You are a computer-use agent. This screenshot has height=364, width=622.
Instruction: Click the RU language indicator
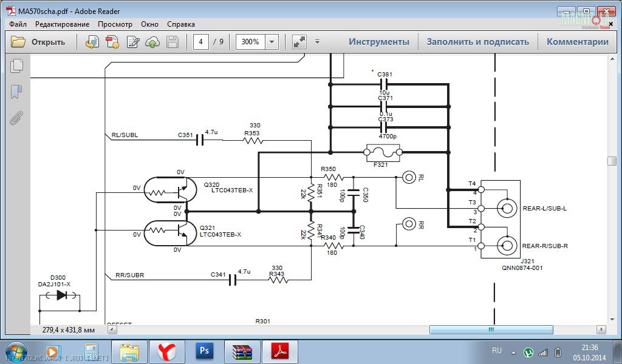coord(497,351)
